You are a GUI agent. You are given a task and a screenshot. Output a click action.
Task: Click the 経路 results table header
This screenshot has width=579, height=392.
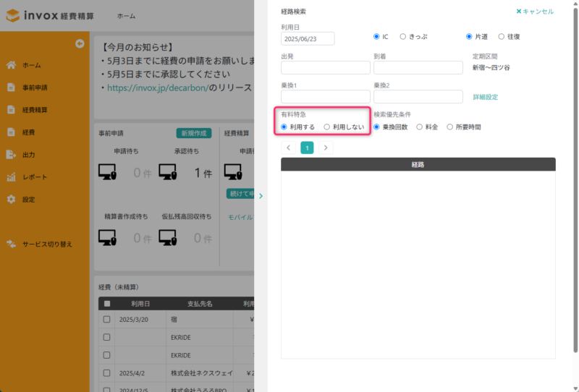418,164
